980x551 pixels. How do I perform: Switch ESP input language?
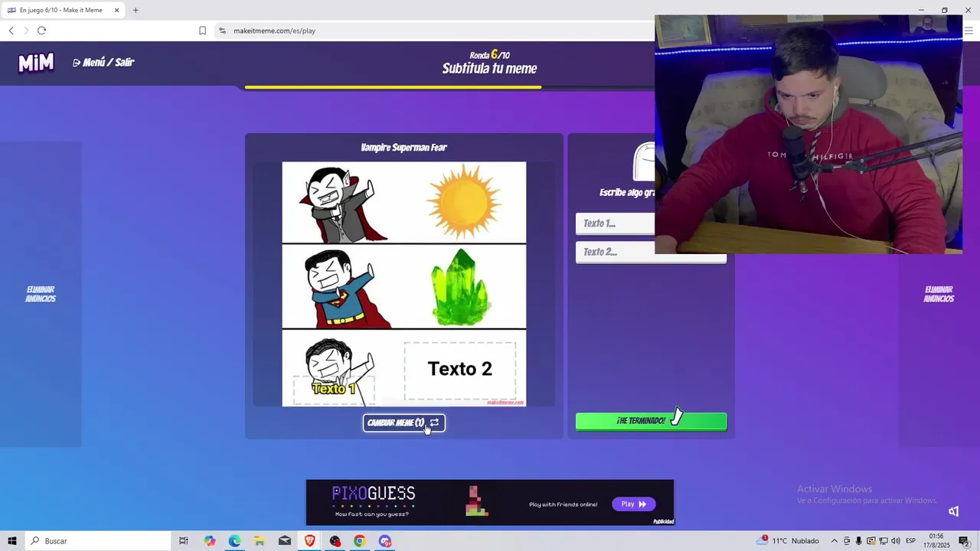click(911, 541)
